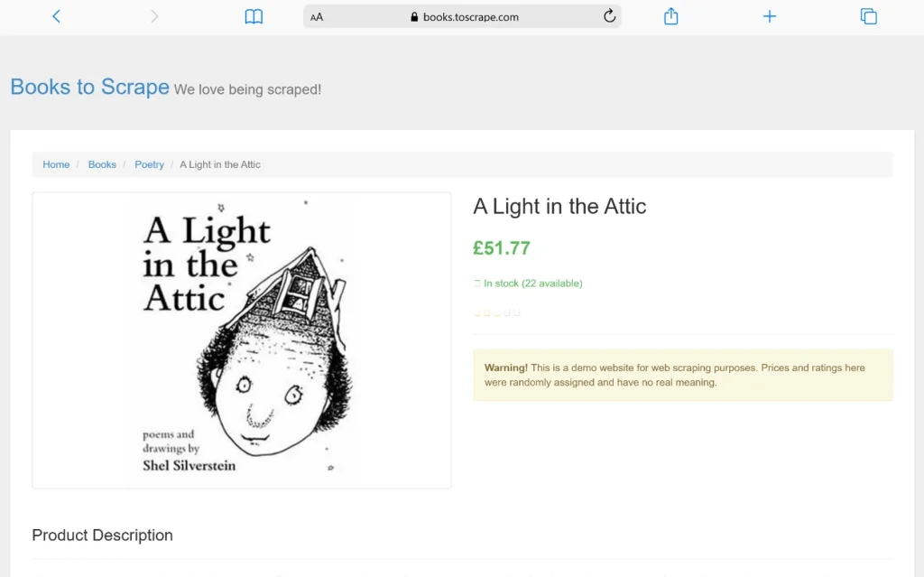
Task: Focus the books.toscrape.com address field
Action: [x=462, y=16]
